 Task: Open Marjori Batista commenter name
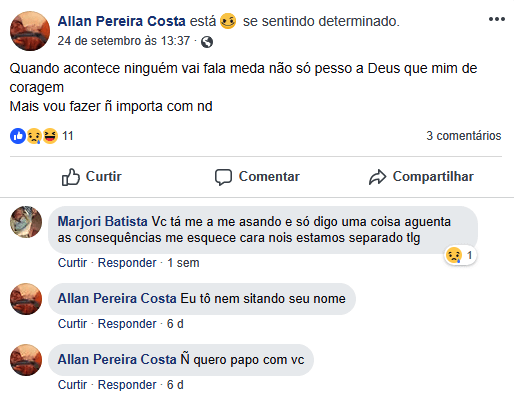point(103,222)
